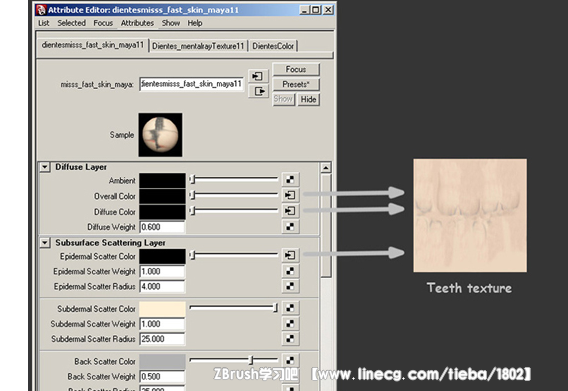Image resolution: width=568 pixels, height=391 pixels.
Task: Click Epidermal Scatter Weight value field
Action: (162, 271)
